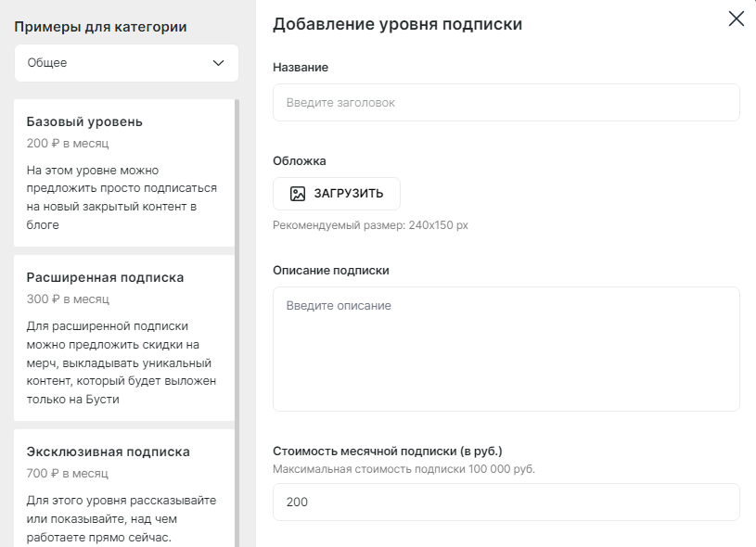Click the Название field label
The width and height of the screenshot is (756, 547).
point(301,68)
